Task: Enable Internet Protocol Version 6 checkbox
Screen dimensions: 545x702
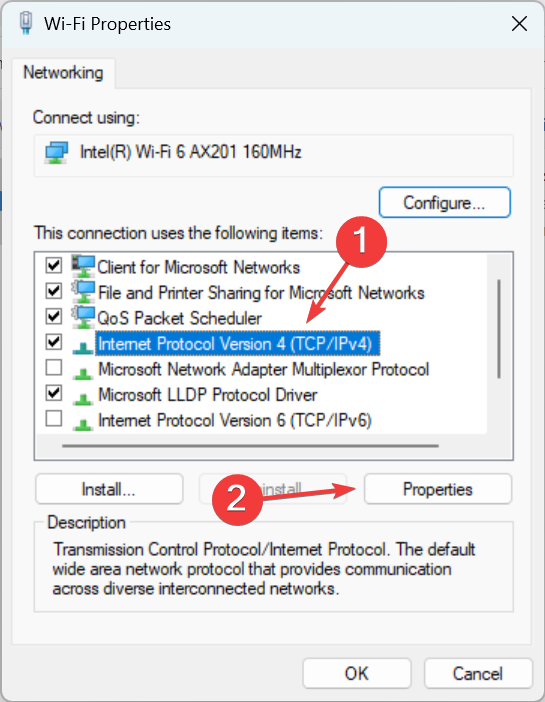Action: pos(54,419)
